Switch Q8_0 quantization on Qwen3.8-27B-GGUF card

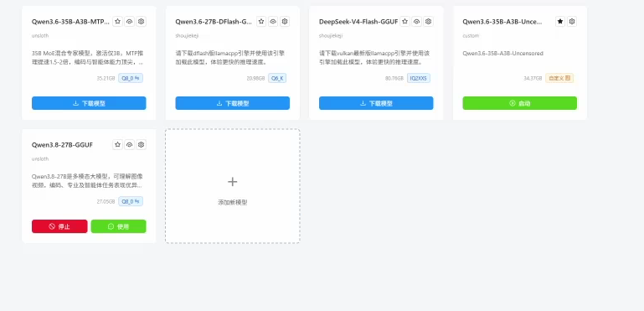[x=131, y=201]
